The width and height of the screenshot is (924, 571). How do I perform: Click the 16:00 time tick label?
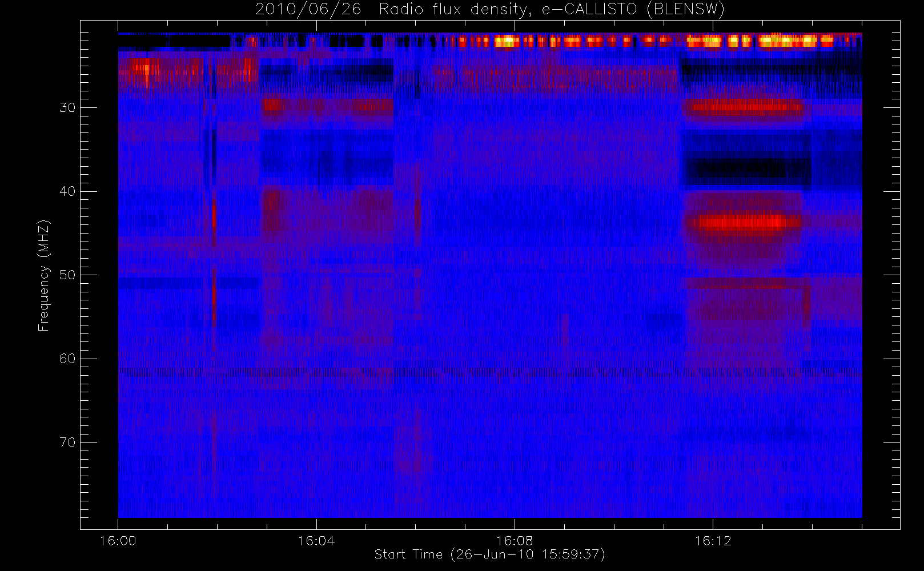pyautogui.click(x=118, y=541)
